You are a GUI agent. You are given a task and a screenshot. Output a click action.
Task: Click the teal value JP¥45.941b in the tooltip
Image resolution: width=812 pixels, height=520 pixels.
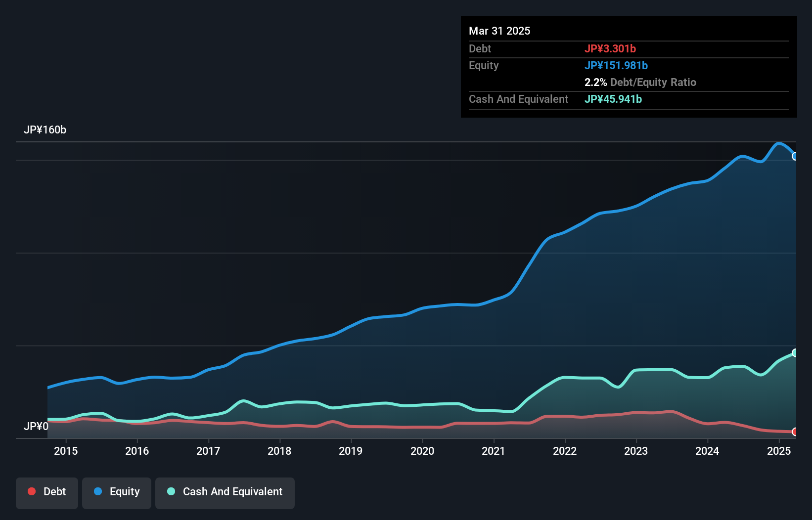[x=613, y=99]
